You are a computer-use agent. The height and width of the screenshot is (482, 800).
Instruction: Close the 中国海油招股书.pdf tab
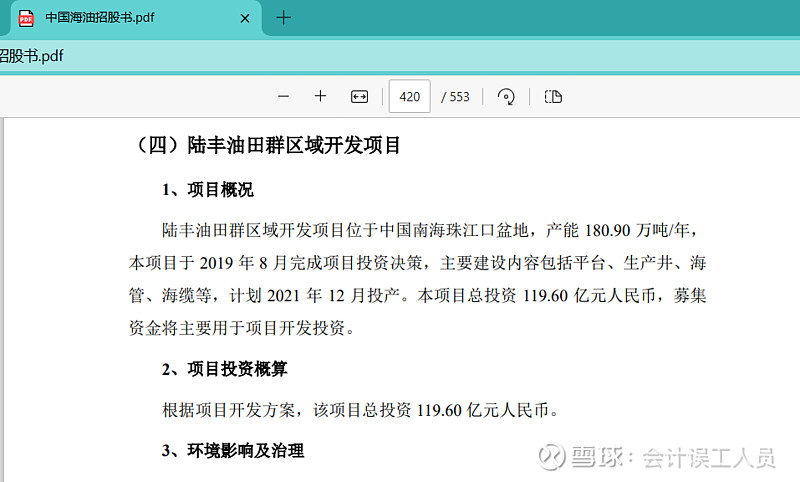[x=245, y=18]
